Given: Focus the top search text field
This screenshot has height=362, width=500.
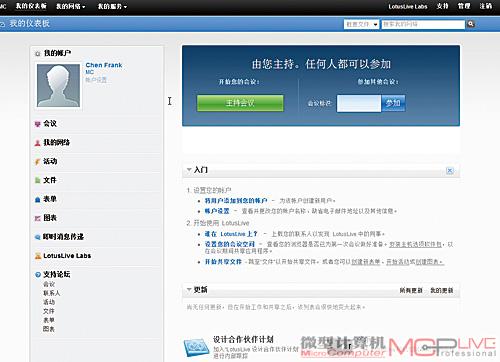Looking at the screenshot, I should (423, 24).
